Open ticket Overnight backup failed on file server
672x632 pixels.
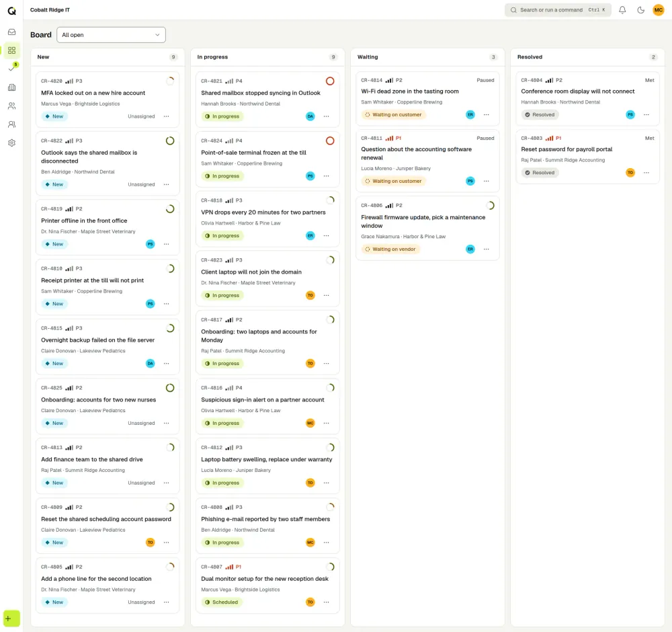point(97,340)
